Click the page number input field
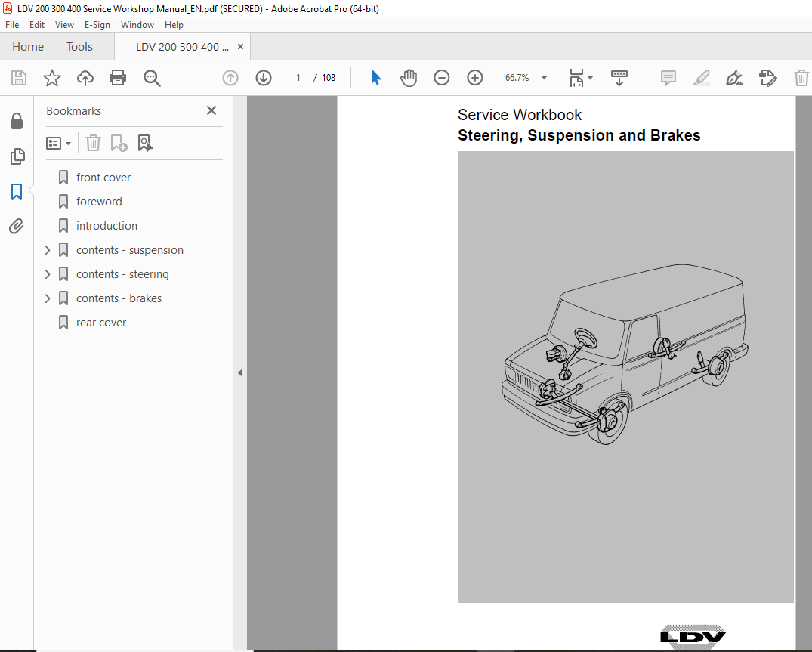The width and height of the screenshot is (812, 652). point(298,78)
